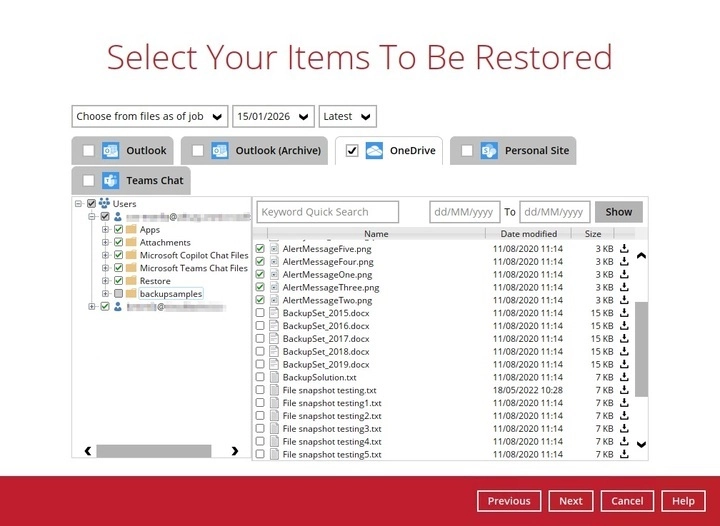Click the Next button
720x526 pixels.
pyautogui.click(x=570, y=501)
